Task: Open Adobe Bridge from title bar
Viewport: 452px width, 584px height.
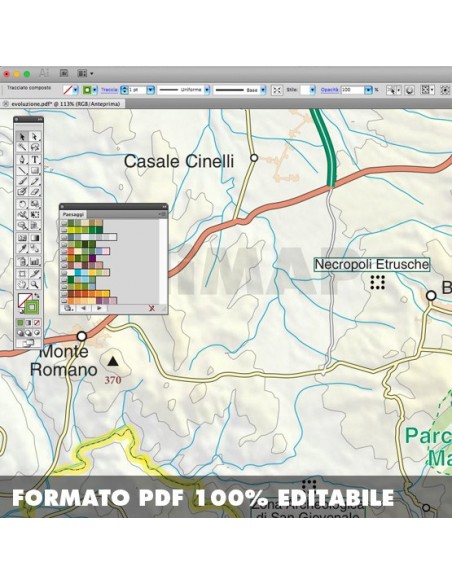Action: [64, 73]
